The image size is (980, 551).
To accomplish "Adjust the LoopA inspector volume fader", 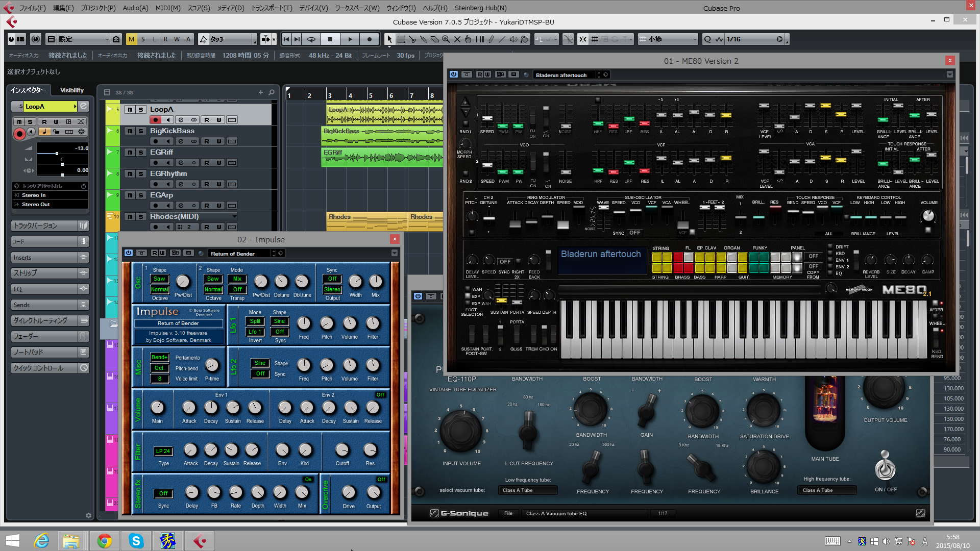I will (57, 153).
